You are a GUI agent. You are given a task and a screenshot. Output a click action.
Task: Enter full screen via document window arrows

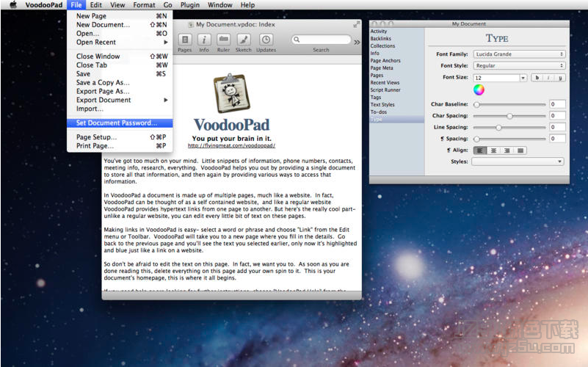(x=356, y=24)
